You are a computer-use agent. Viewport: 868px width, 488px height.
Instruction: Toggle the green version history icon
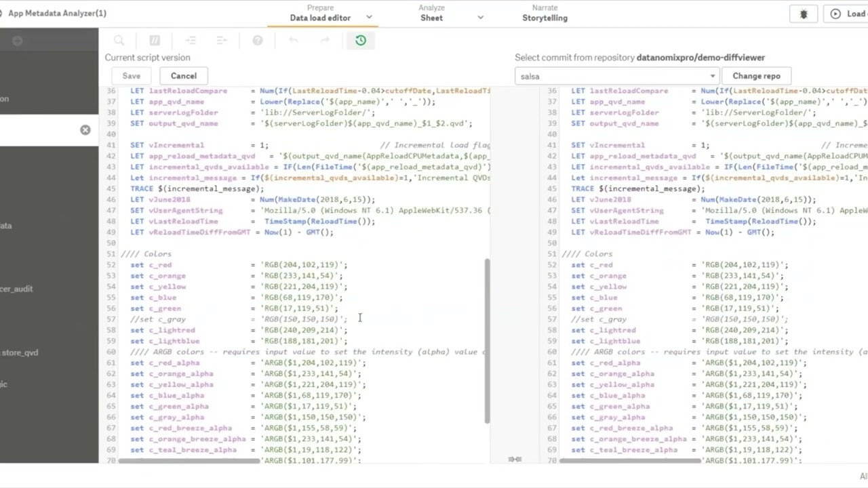(361, 41)
